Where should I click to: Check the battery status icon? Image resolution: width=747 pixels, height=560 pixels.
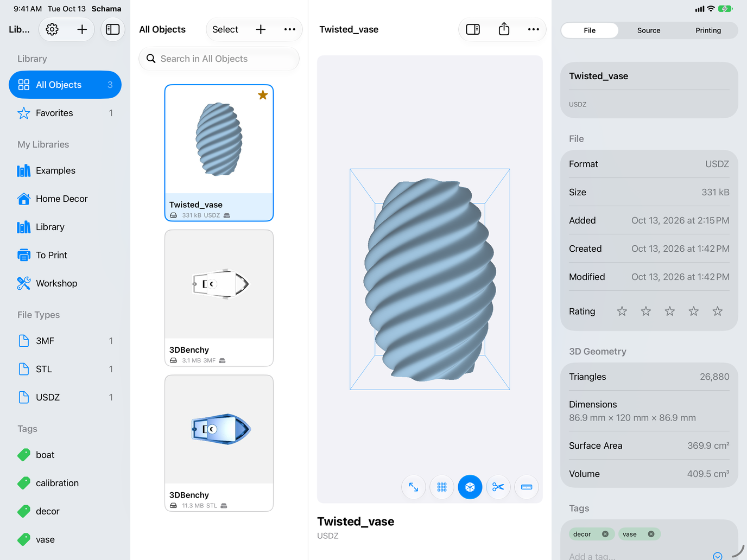tap(725, 9)
